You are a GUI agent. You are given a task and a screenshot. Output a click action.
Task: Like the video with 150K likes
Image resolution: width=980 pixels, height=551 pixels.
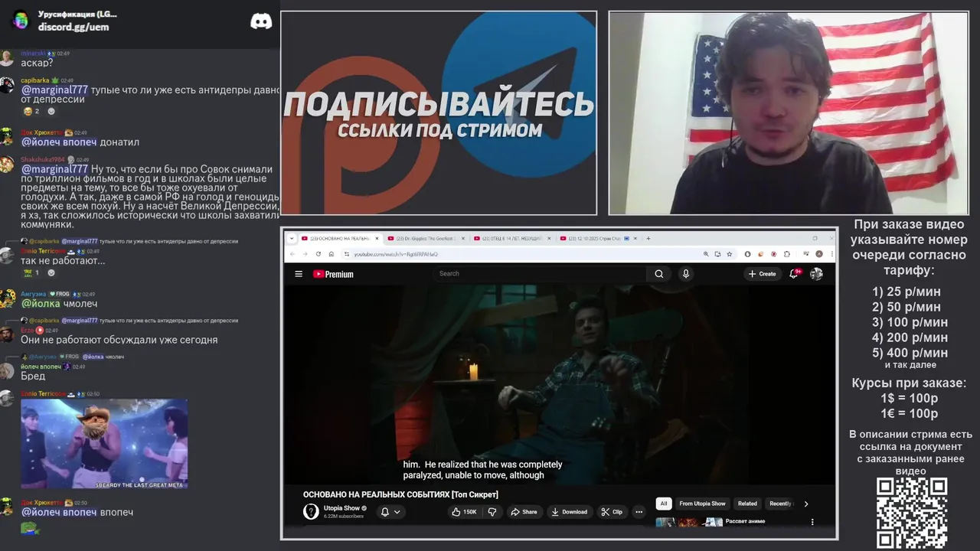click(465, 512)
